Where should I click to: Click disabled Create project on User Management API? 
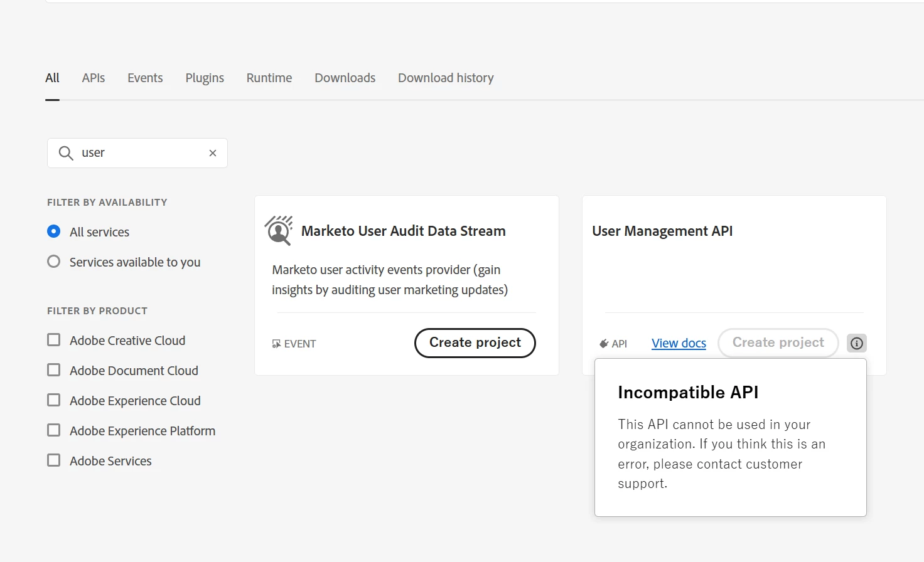pyautogui.click(x=778, y=343)
